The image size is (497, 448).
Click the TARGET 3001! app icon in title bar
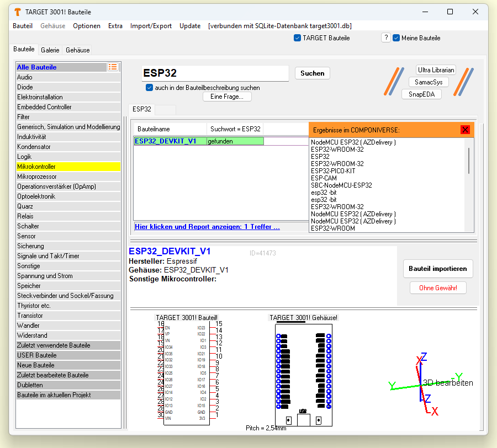click(x=18, y=12)
